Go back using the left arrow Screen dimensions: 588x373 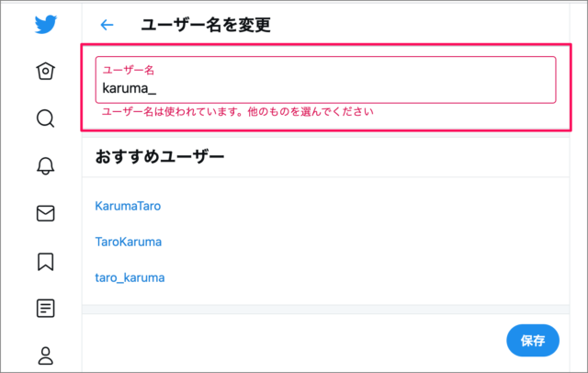(107, 26)
